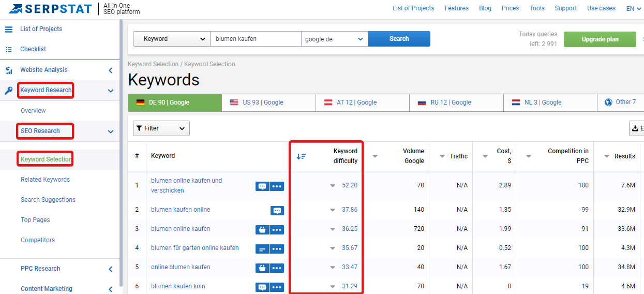Open the hamburger icon beside List of Projects
644x294 pixels.
(9, 30)
